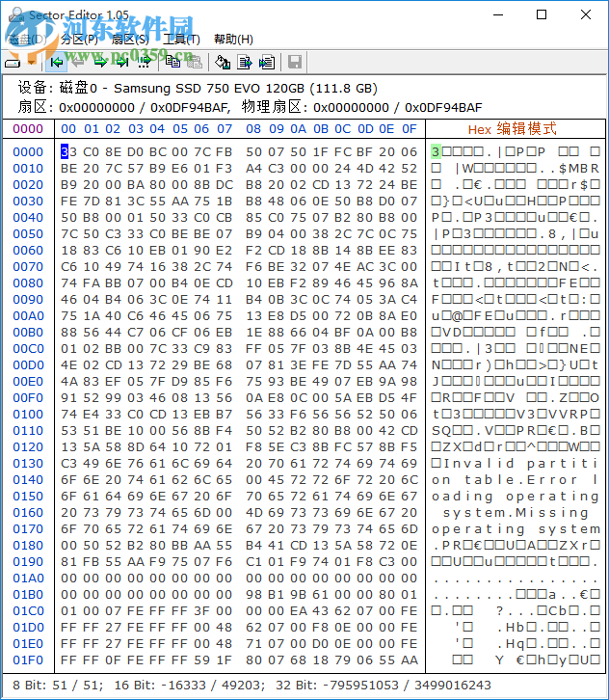
Task: Click status bar '16 Bit: -16333 / 49203'
Action: pyautogui.click(x=189, y=686)
